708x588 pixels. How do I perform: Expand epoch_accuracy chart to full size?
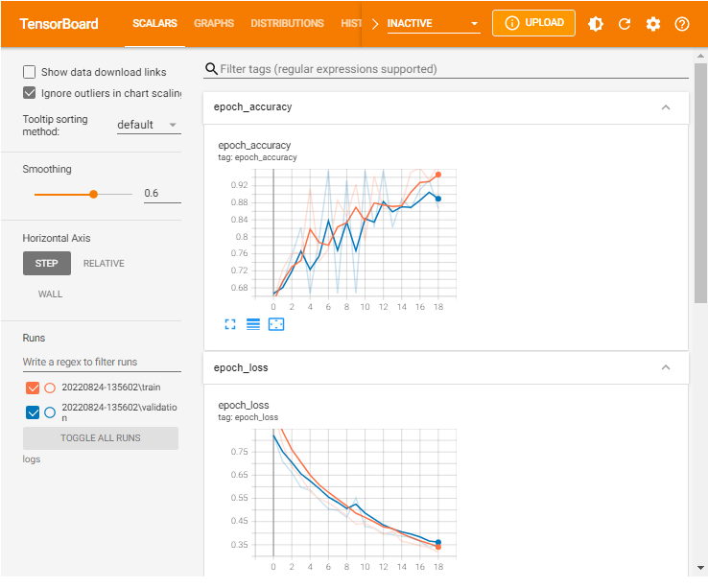[x=230, y=324]
